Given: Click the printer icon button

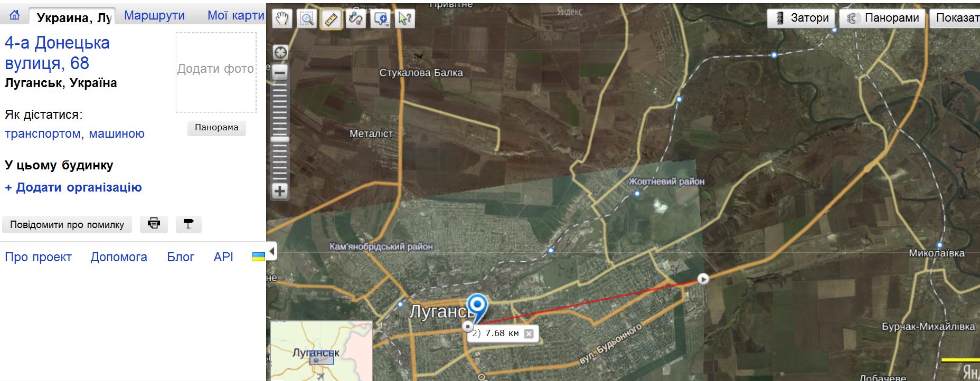Looking at the screenshot, I should point(154,224).
